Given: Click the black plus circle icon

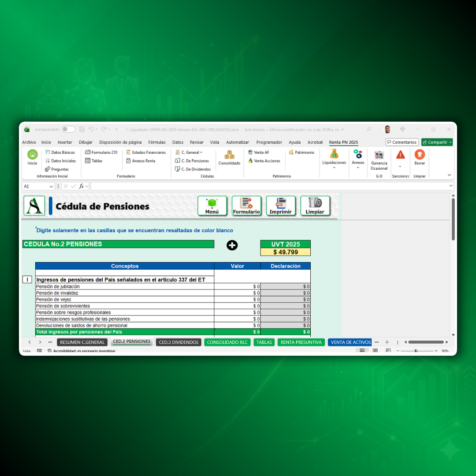Looking at the screenshot, I should (232, 245).
